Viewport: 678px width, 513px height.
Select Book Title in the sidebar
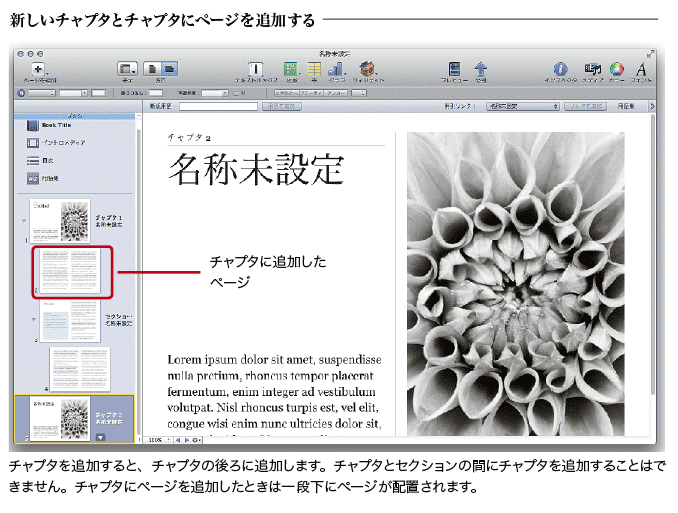pyautogui.click(x=56, y=125)
